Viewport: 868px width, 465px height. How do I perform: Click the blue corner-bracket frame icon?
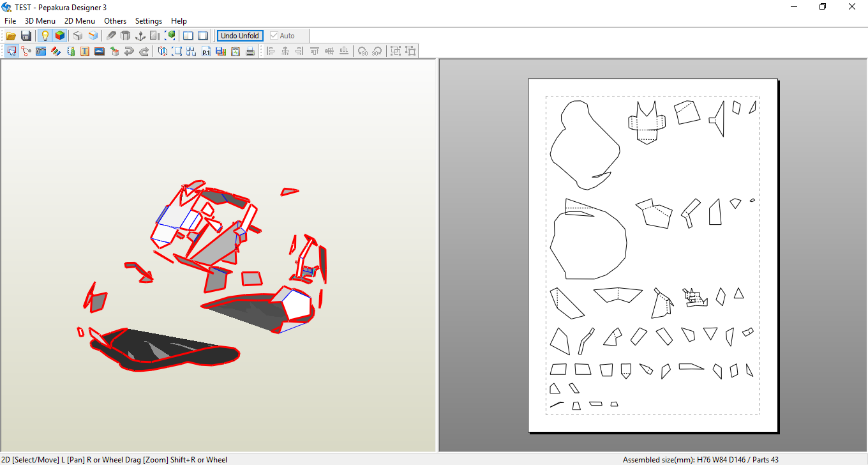coord(177,51)
